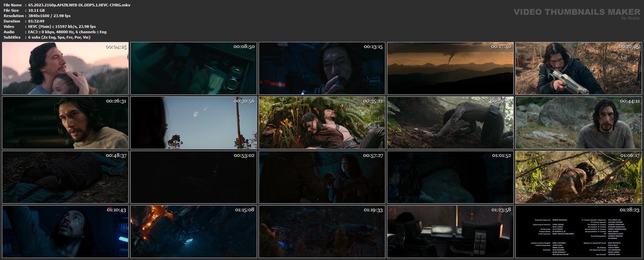This screenshot has height=260, width=644.
Task: Open the thumbnail at 01:06:17
Action: (578, 177)
